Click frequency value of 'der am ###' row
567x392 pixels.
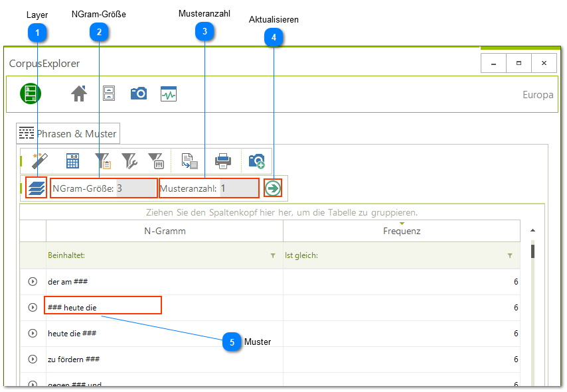tap(516, 282)
